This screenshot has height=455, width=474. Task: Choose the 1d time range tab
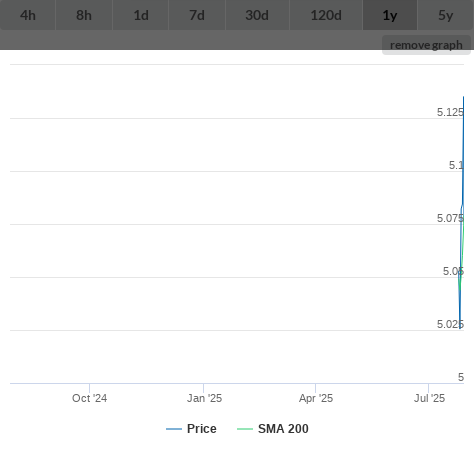click(141, 15)
